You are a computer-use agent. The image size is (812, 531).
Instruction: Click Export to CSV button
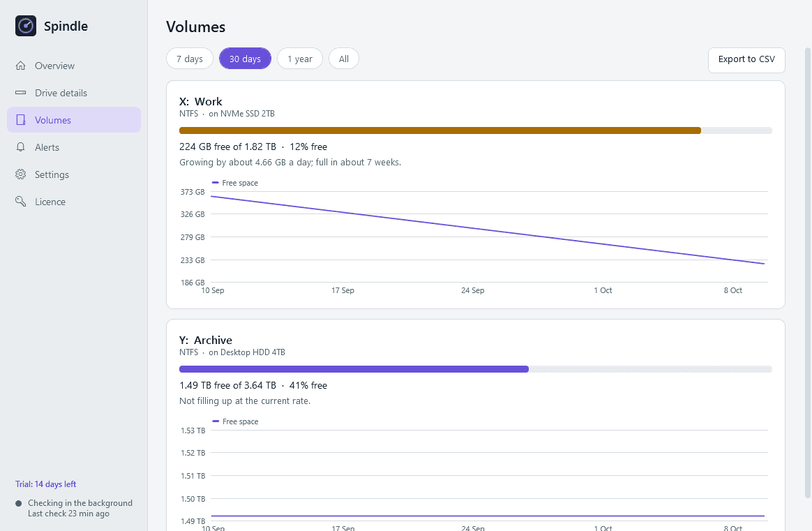point(746,60)
